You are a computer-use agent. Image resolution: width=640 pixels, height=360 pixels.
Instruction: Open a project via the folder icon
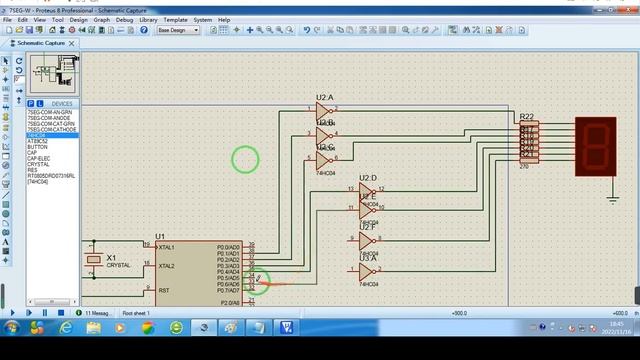(19, 30)
